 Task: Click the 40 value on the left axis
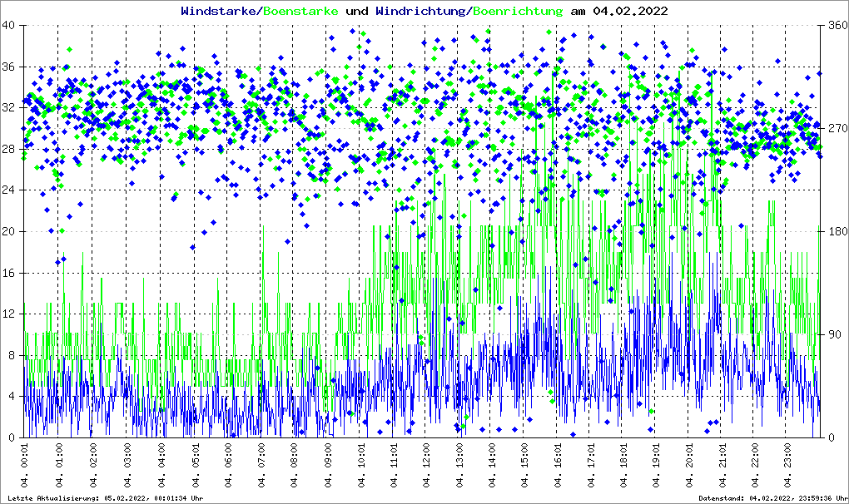click(x=10, y=26)
